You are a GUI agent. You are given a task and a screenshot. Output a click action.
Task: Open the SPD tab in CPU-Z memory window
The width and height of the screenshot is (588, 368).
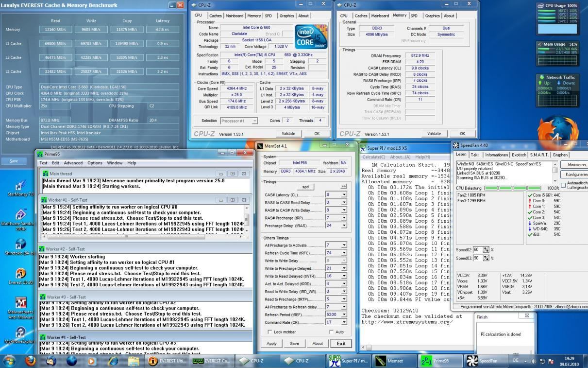click(414, 16)
